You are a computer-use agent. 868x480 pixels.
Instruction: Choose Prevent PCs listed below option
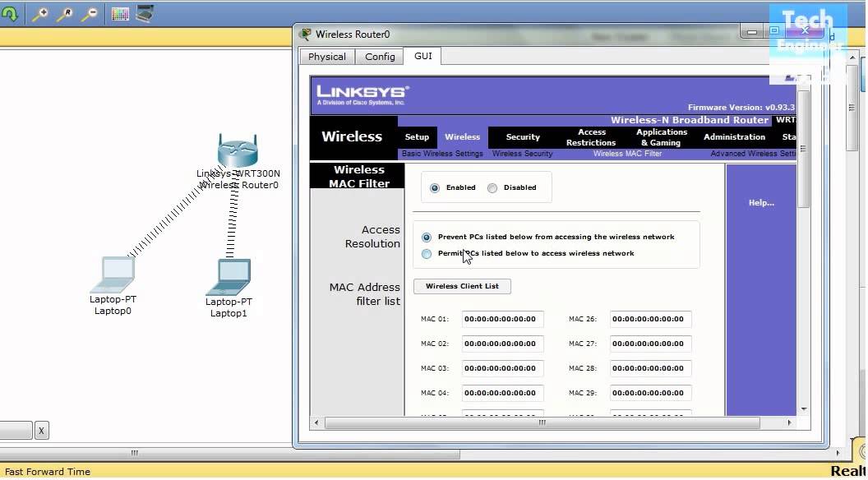point(427,237)
